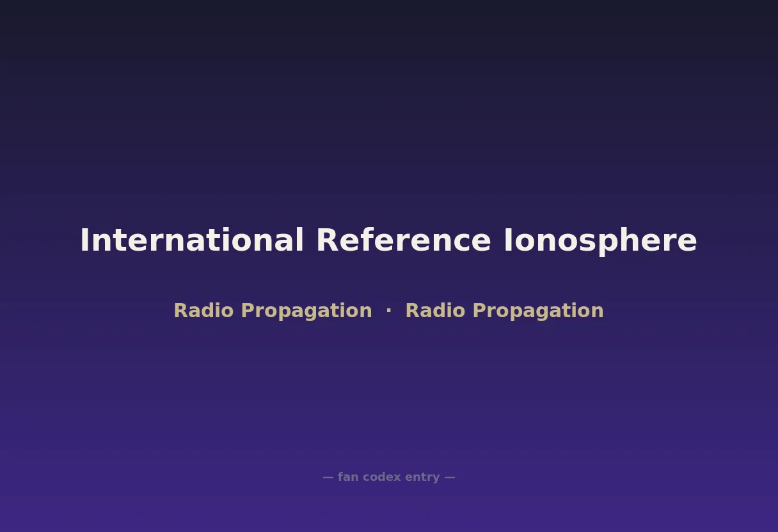This screenshot has width=778, height=532.
Task: Click the title "International Reference Ionosphere"
Action: [388, 241]
